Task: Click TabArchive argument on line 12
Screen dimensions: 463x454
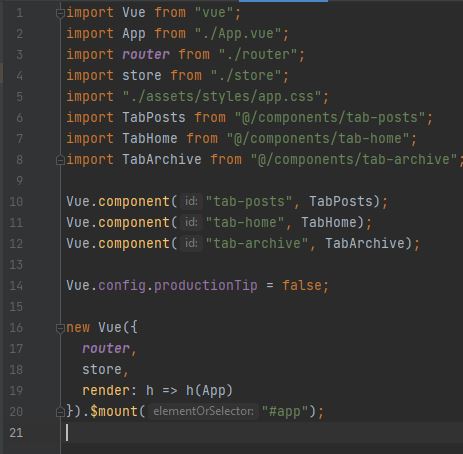Action: point(365,244)
